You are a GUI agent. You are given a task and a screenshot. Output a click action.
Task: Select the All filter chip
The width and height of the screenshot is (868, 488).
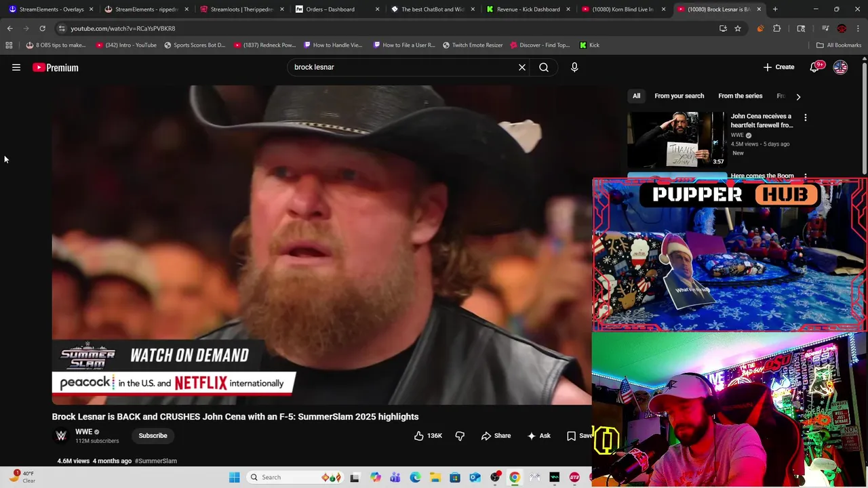636,96
